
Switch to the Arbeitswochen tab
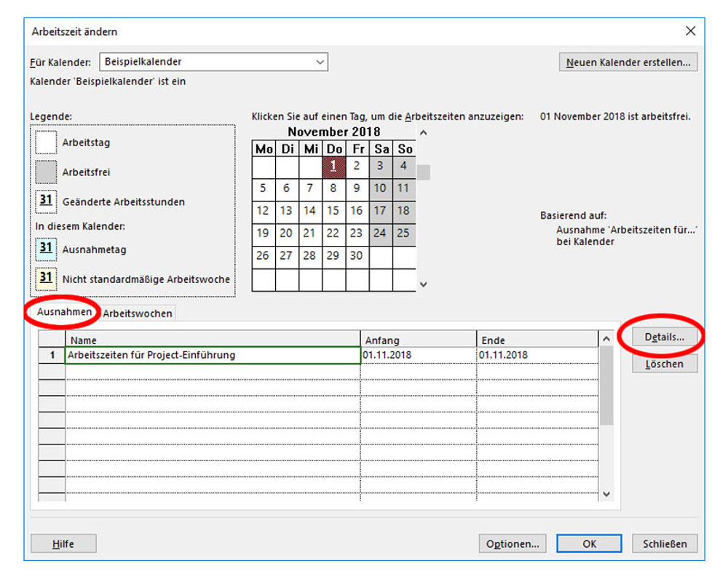coord(138,314)
